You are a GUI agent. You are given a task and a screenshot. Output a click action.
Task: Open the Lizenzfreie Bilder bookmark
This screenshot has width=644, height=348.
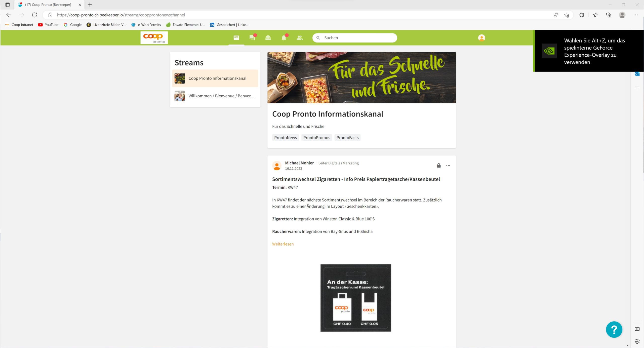tap(106, 25)
